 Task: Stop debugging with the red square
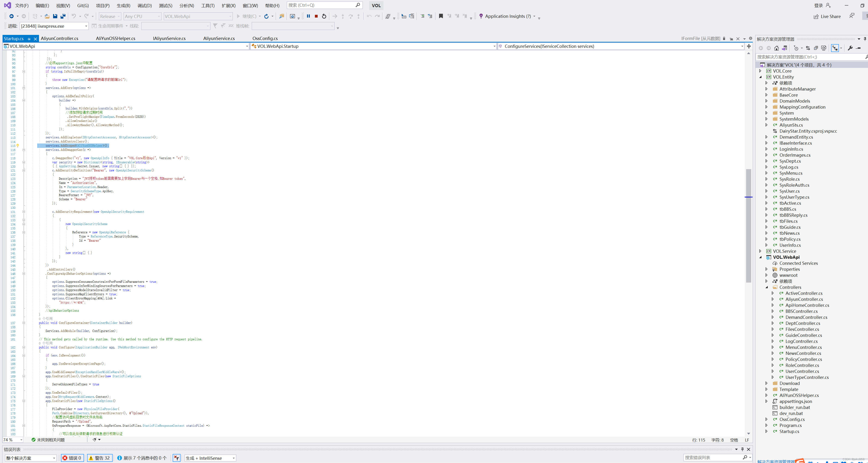[x=316, y=16]
